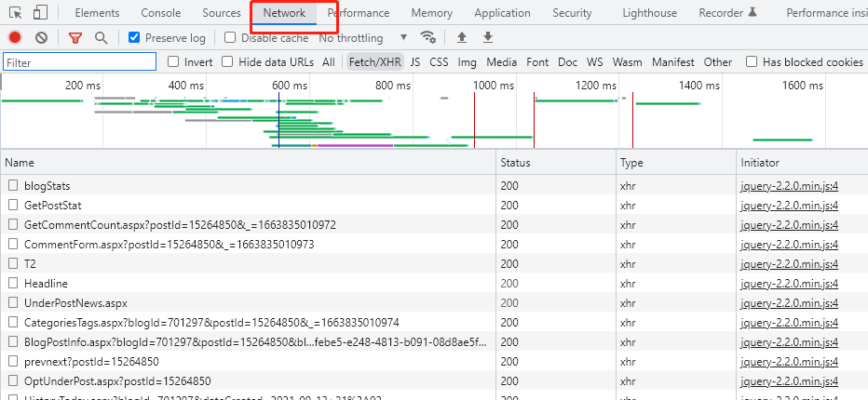Filter requests by Fetch/XHR
Image resolution: width=868 pixels, height=400 pixels.
[x=374, y=62]
